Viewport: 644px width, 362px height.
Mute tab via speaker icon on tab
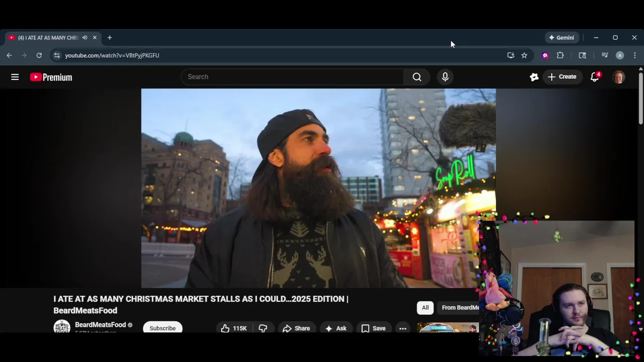[x=85, y=38]
